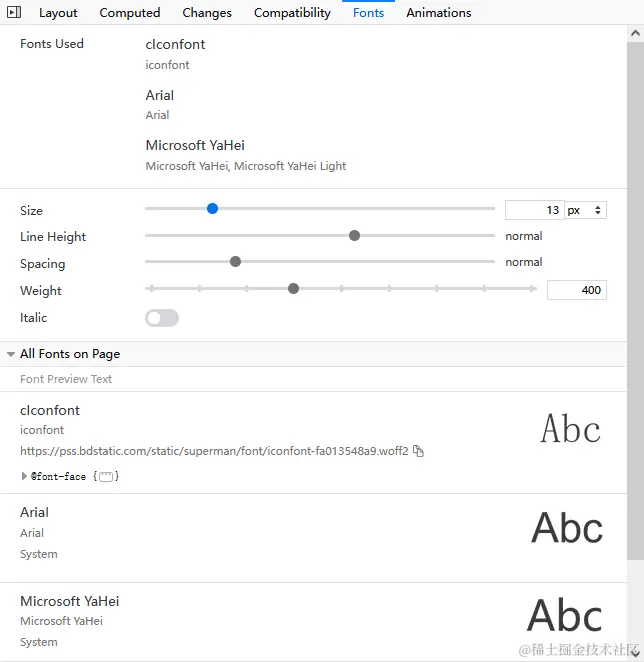
Task: Click Abc preview for Microsoft YaHei
Action: tap(565, 615)
